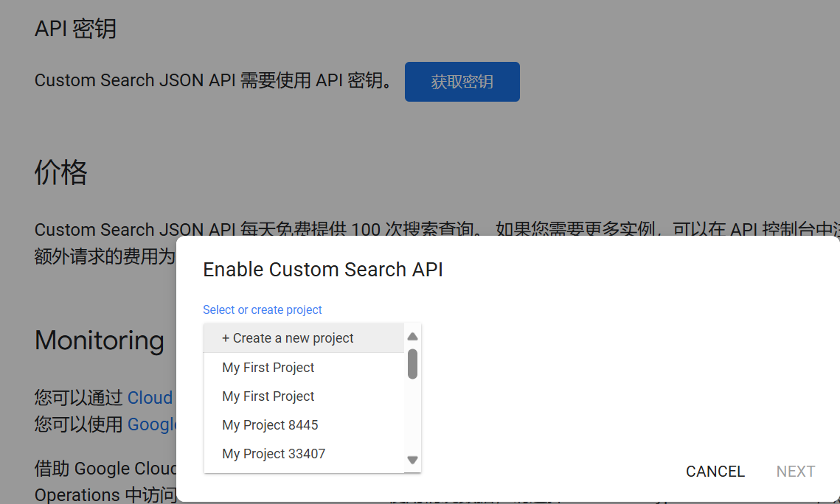The height and width of the screenshot is (504, 840).
Task: Click the API 密钥 heading
Action: (x=74, y=28)
